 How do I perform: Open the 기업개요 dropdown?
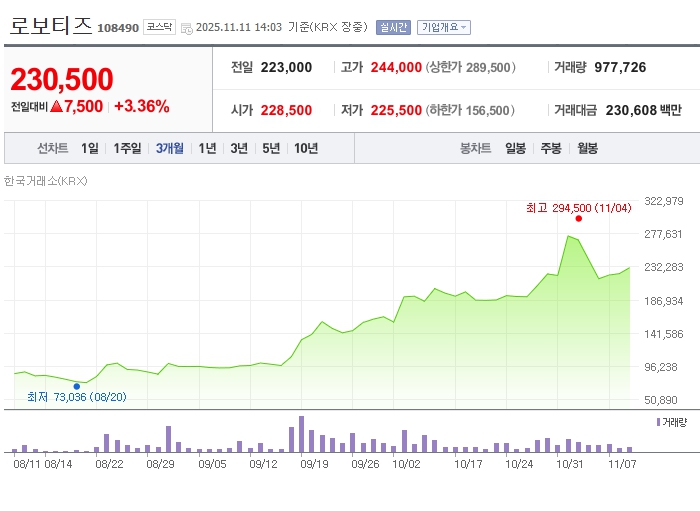[x=443, y=27]
